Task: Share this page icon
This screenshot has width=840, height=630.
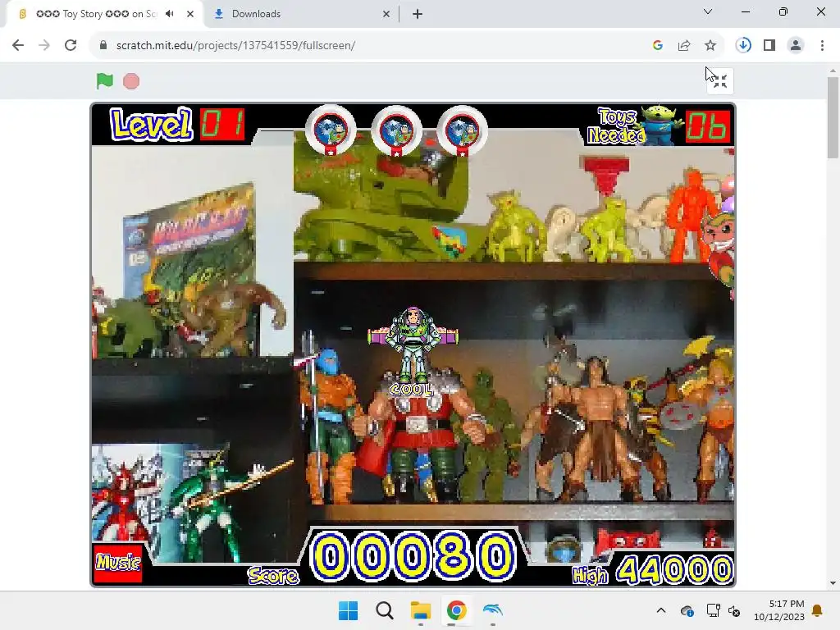Action: point(684,46)
